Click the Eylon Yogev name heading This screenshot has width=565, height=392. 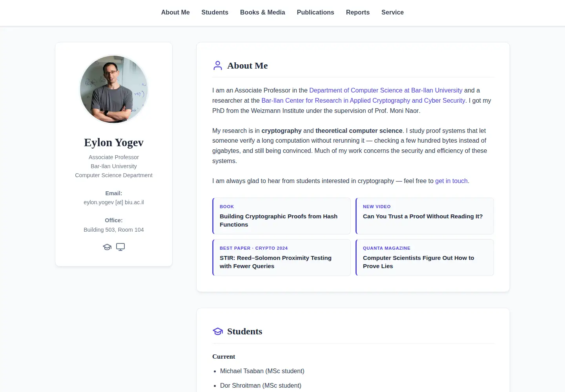[x=114, y=142]
